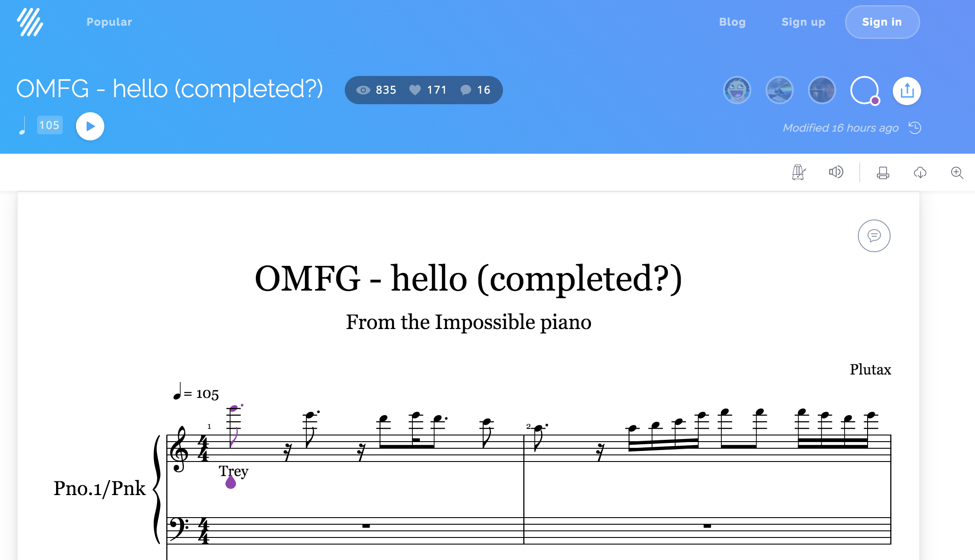
Task: Click the Flat logo icon
Action: (30, 22)
